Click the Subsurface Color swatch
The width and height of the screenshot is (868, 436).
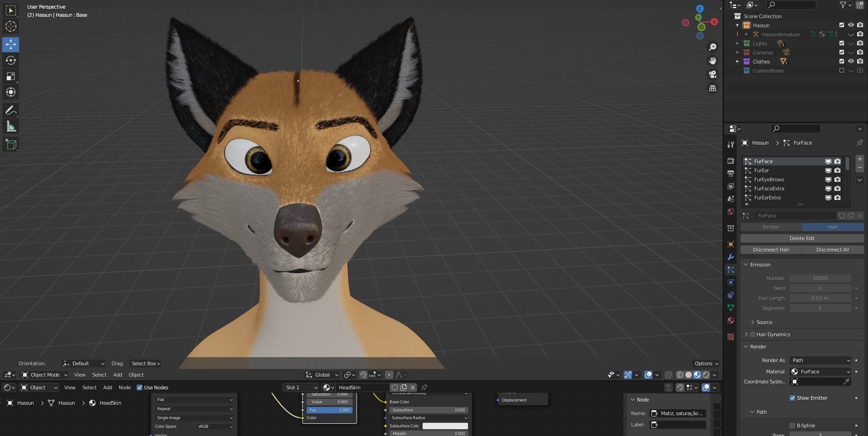(445, 426)
